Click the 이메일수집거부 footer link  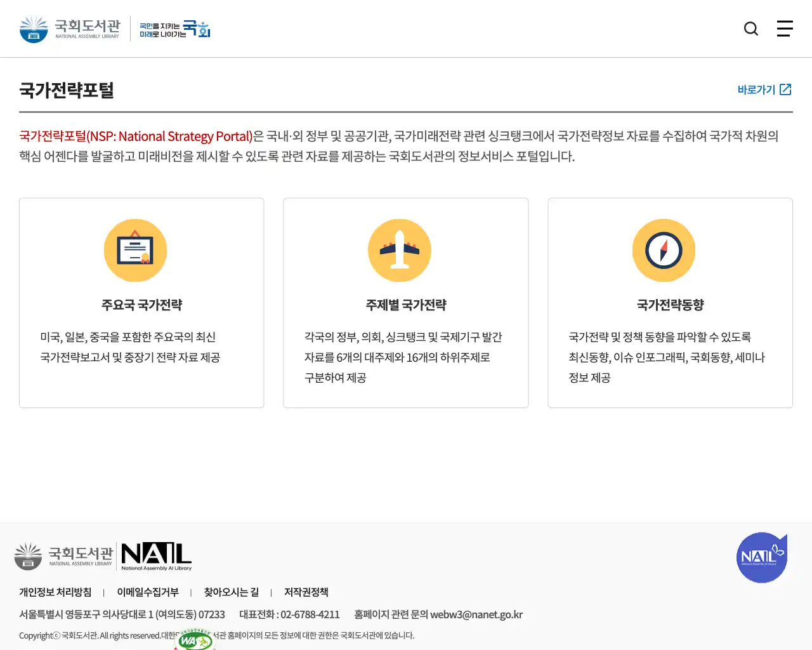pos(148,592)
